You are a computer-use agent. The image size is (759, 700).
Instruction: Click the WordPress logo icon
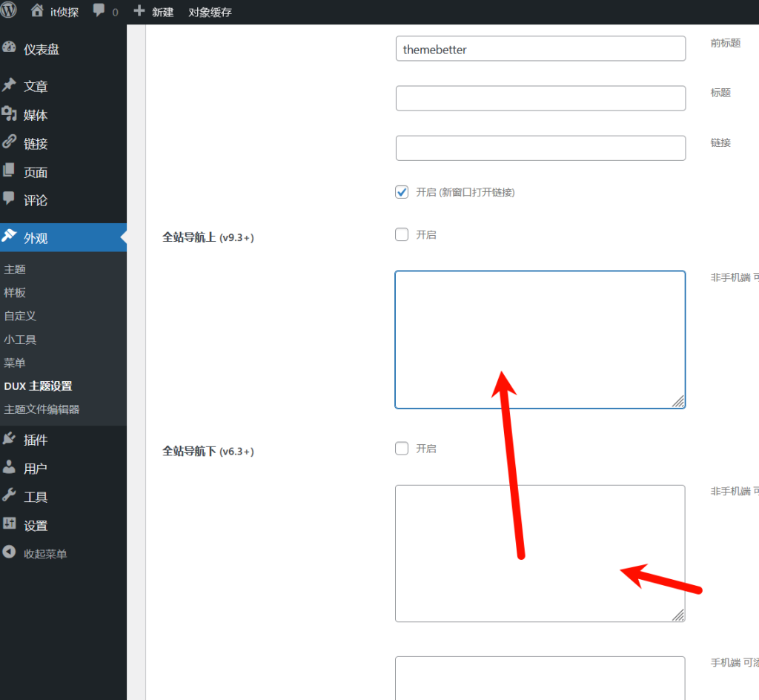9,11
